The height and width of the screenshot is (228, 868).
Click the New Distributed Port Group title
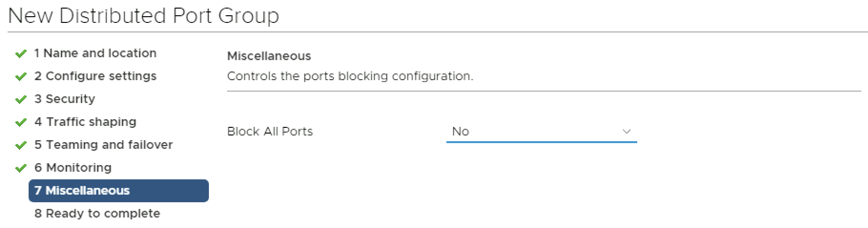[x=144, y=16]
